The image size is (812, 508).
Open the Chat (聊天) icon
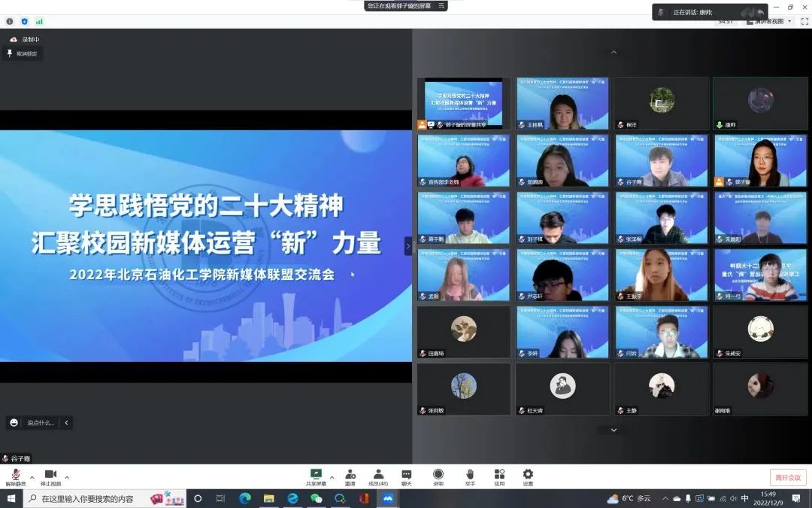coord(407,476)
